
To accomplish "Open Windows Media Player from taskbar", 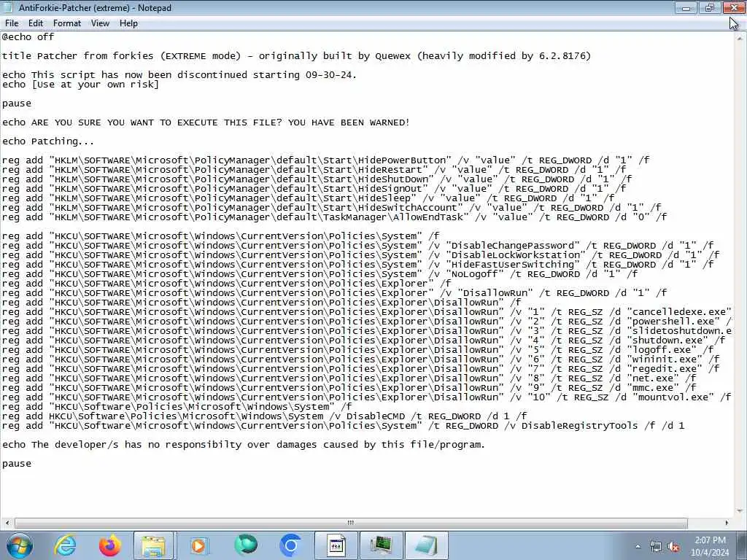I will pyautogui.click(x=198, y=545).
